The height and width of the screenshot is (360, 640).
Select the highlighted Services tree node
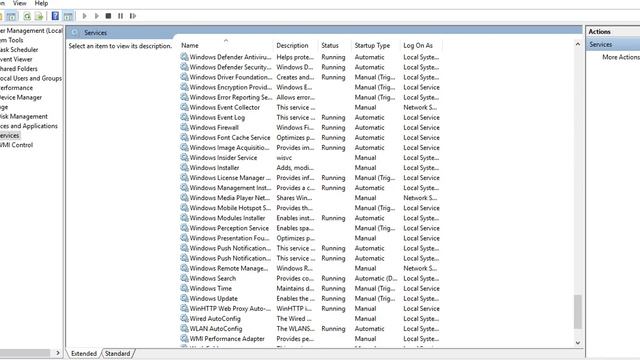pos(10,136)
